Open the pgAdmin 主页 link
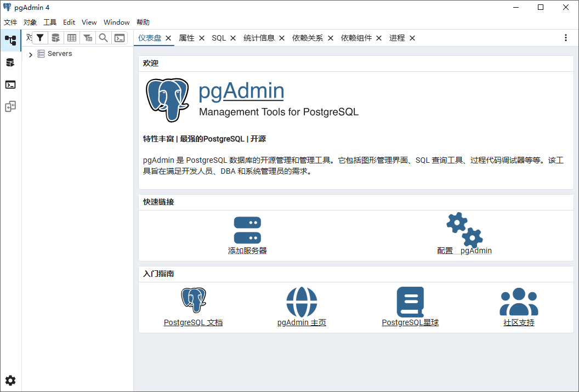 click(x=302, y=322)
